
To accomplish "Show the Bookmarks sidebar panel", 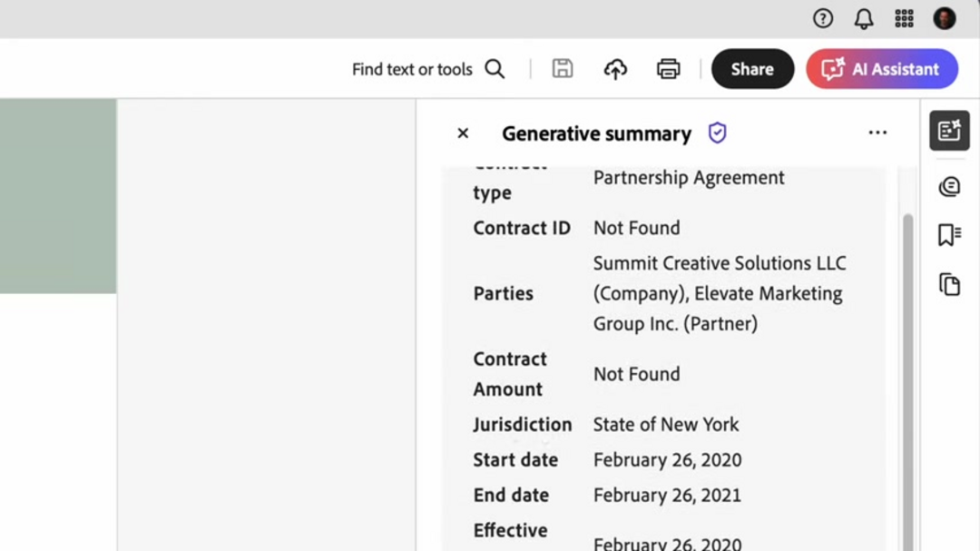I will [x=949, y=236].
